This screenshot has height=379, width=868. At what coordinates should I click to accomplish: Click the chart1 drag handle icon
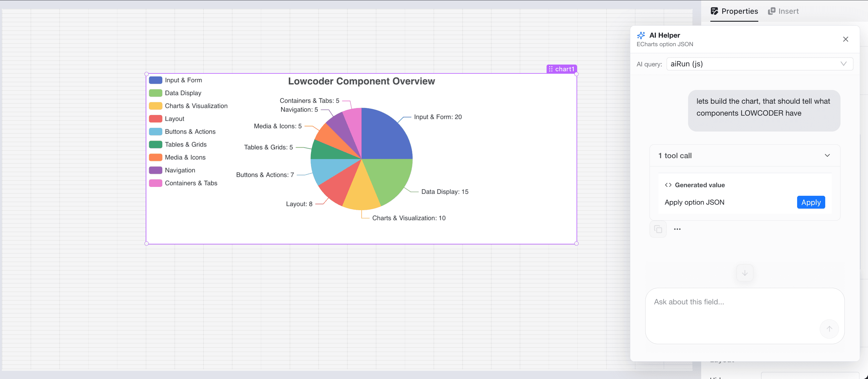551,69
